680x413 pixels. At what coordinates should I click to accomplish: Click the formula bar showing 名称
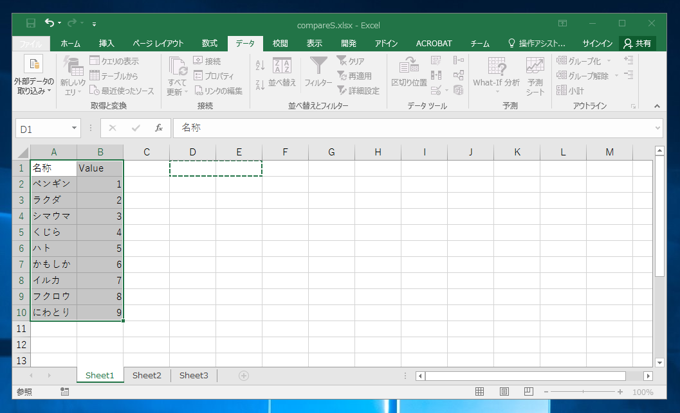tap(413, 128)
